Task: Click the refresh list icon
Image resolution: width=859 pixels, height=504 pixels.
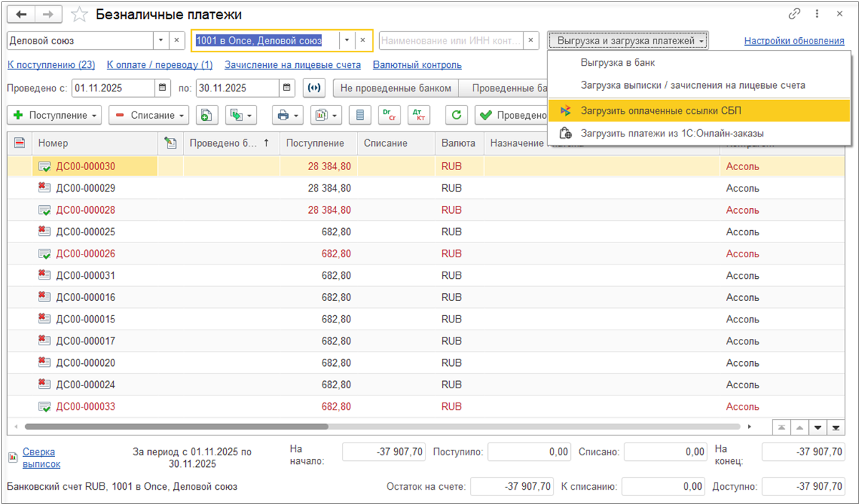Action: click(456, 115)
